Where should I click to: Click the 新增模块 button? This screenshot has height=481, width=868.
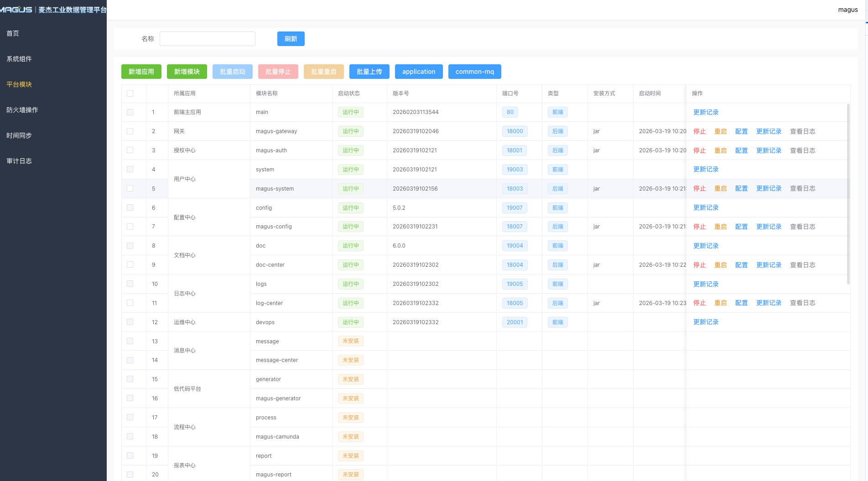[x=187, y=72]
